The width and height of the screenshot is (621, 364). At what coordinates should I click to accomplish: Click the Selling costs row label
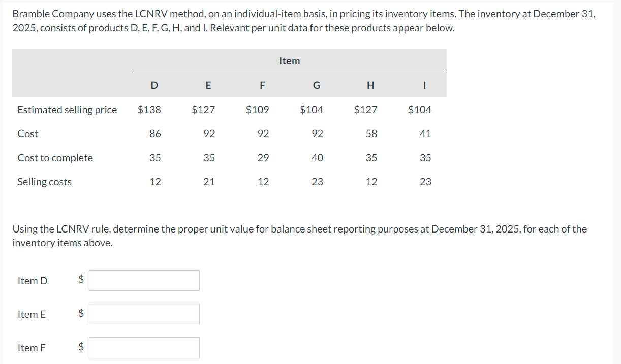[x=45, y=181]
